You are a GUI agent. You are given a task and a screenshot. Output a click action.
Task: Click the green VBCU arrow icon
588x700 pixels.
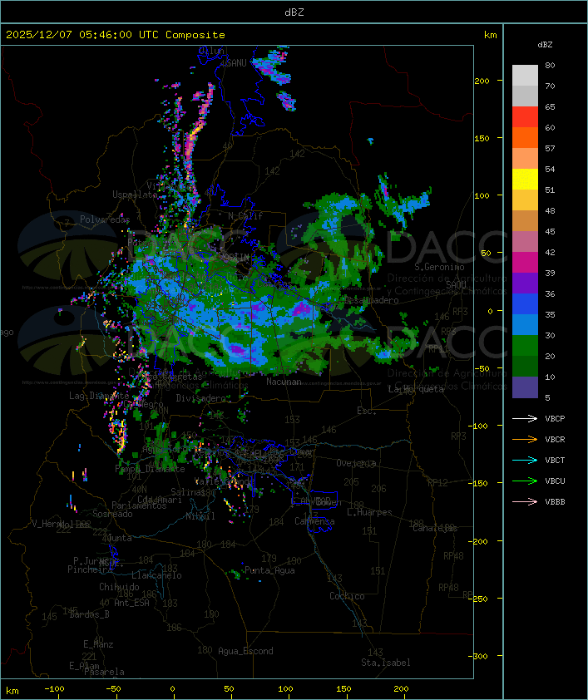click(525, 481)
